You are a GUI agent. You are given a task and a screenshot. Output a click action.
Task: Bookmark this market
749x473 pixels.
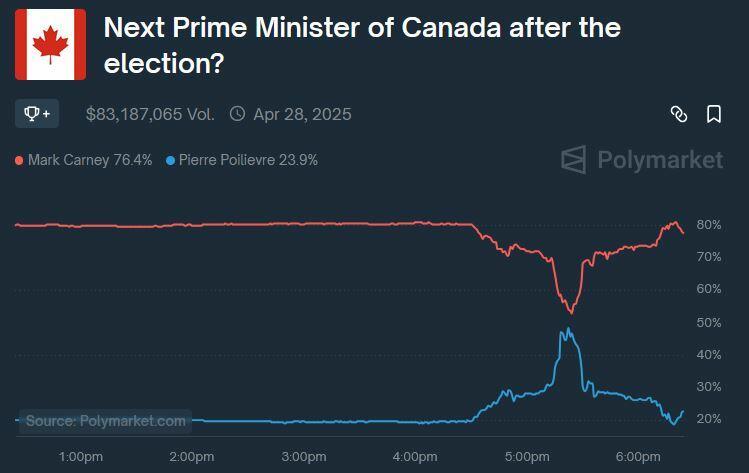click(714, 114)
